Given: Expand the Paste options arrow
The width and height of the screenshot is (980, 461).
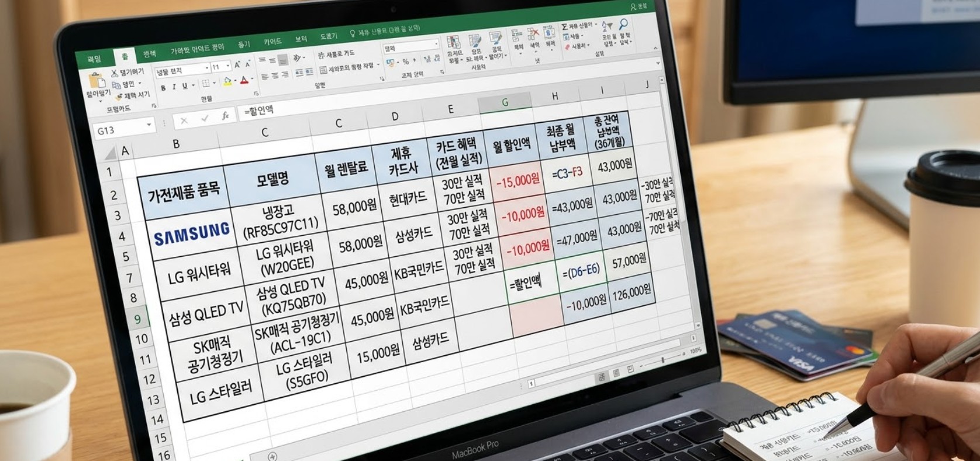Looking at the screenshot, I should 101,101.
